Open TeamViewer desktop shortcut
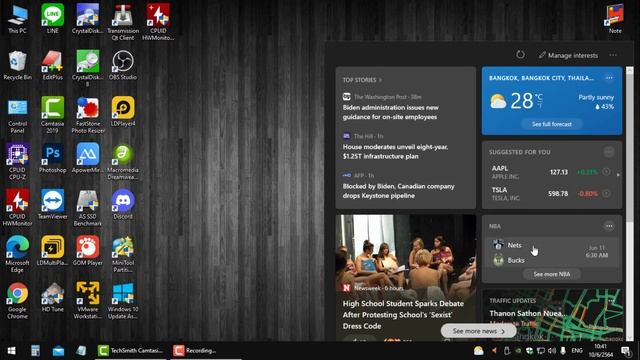Screen dimensions: 640x360 [53, 205]
